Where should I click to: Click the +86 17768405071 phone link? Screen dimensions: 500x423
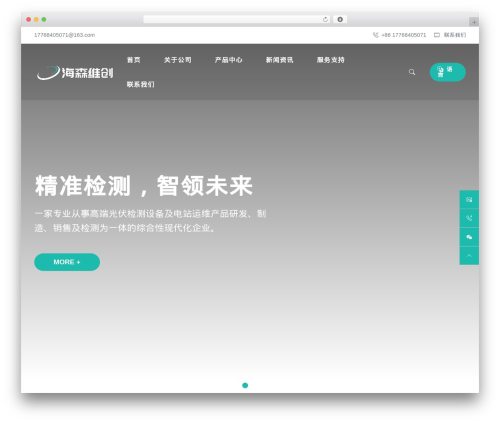coord(404,35)
